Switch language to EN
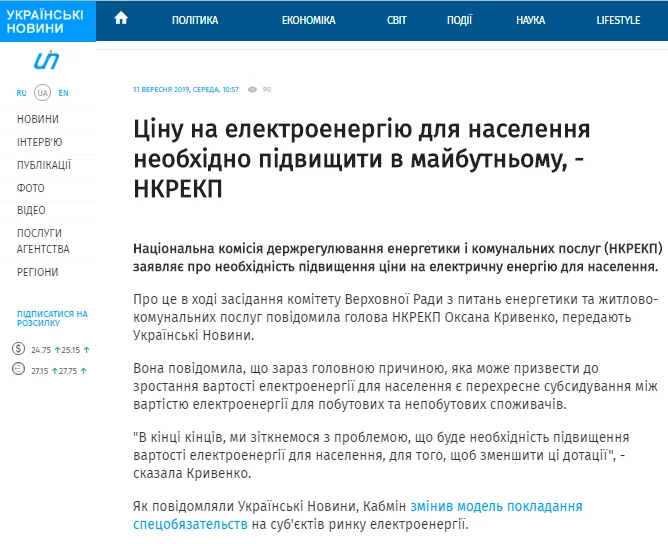This screenshot has height=544, width=668. tap(63, 93)
